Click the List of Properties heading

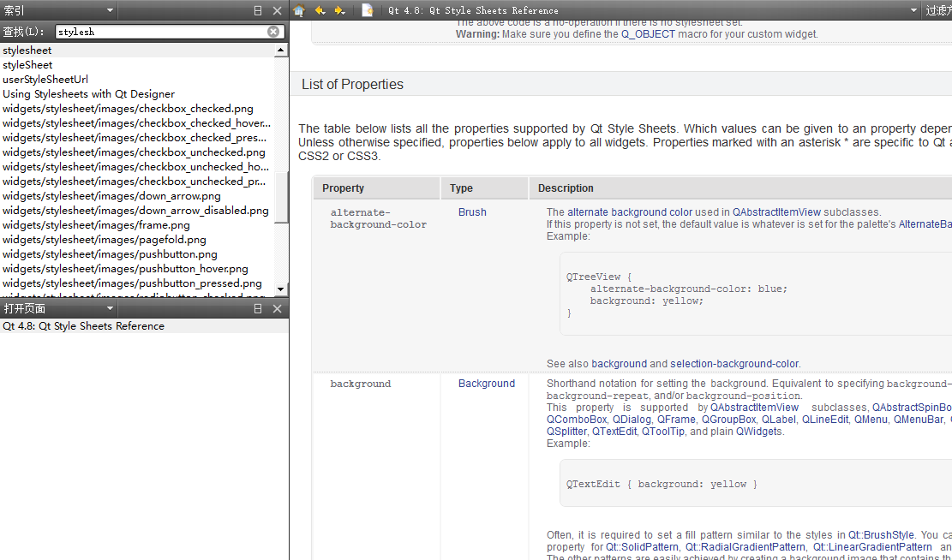coord(352,84)
